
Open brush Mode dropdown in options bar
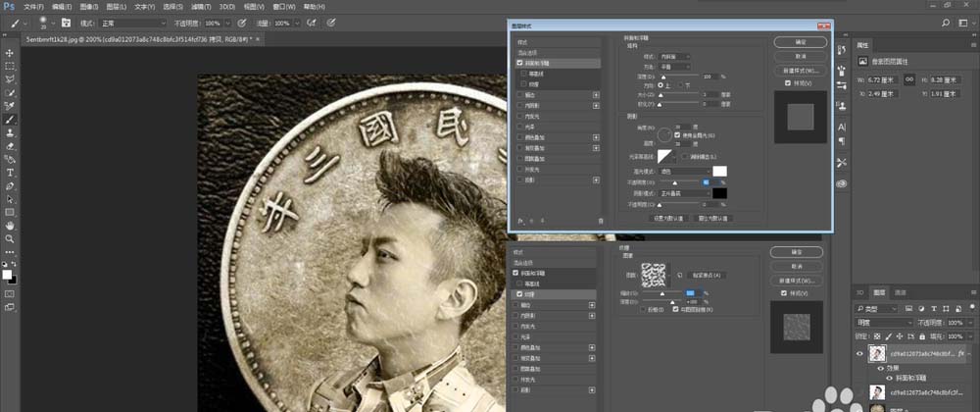(133, 24)
